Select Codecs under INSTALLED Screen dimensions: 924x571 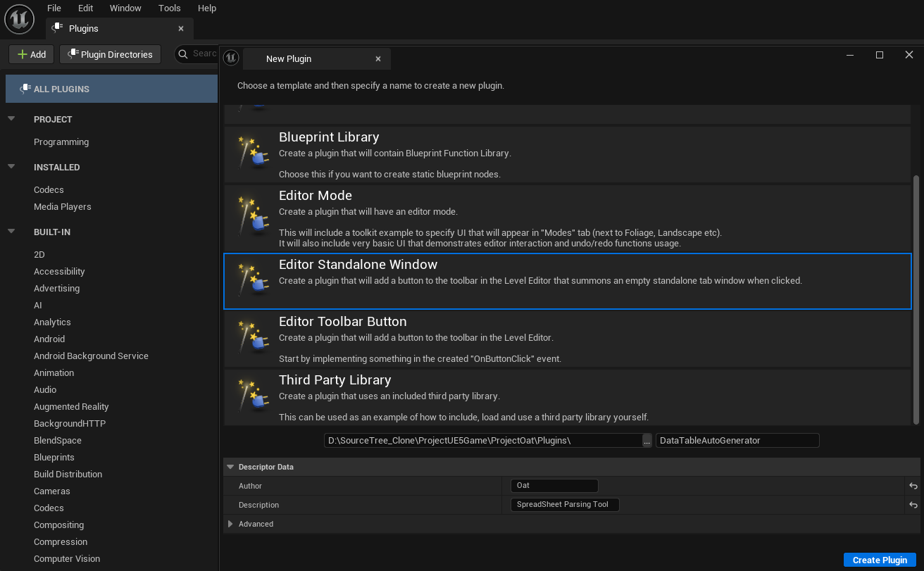49,189
